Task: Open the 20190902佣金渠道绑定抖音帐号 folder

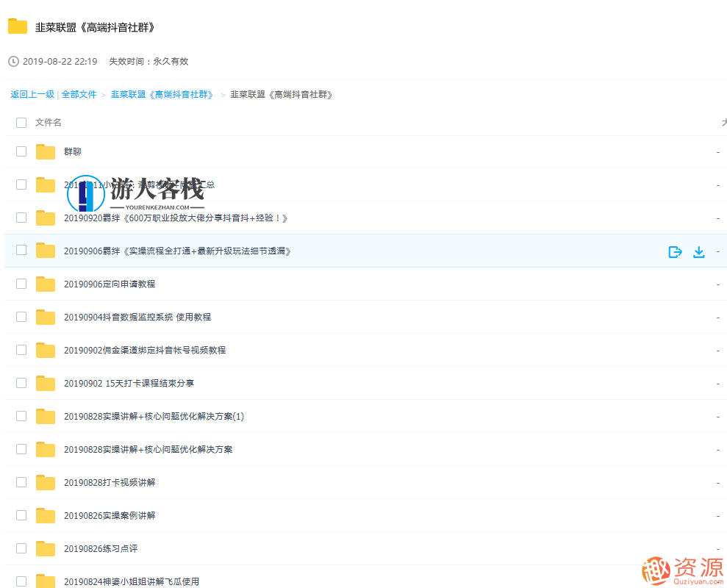Action: (x=143, y=350)
